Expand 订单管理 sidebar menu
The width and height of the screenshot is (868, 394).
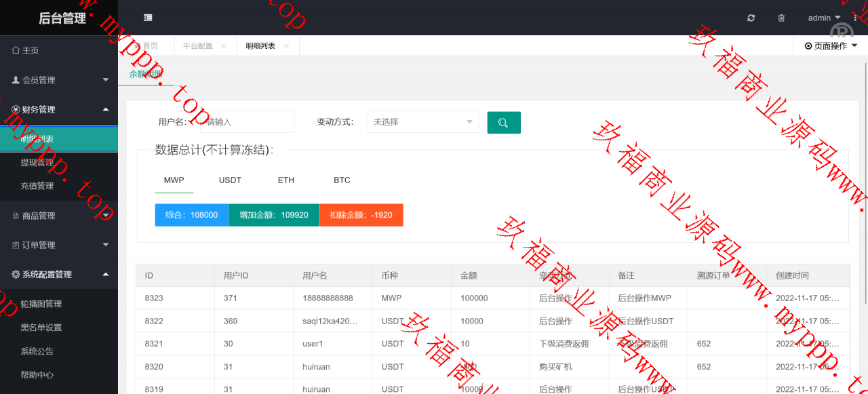[59, 245]
